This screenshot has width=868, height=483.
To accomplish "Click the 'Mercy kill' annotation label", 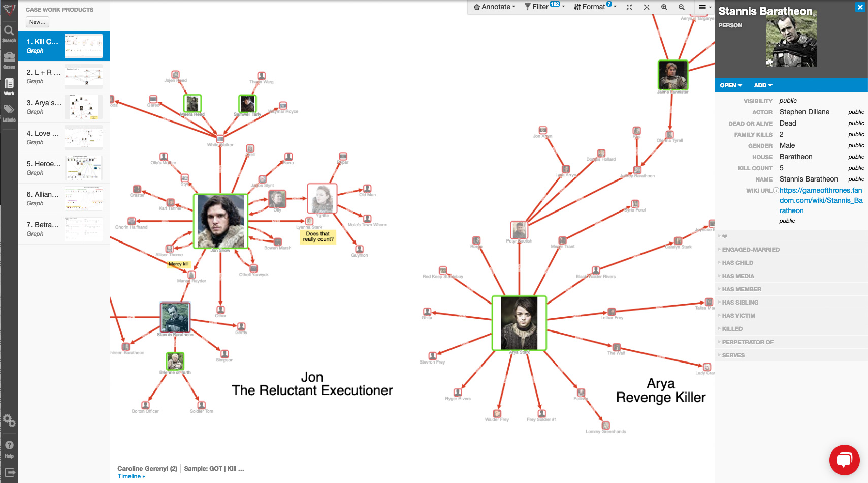I will click(178, 264).
